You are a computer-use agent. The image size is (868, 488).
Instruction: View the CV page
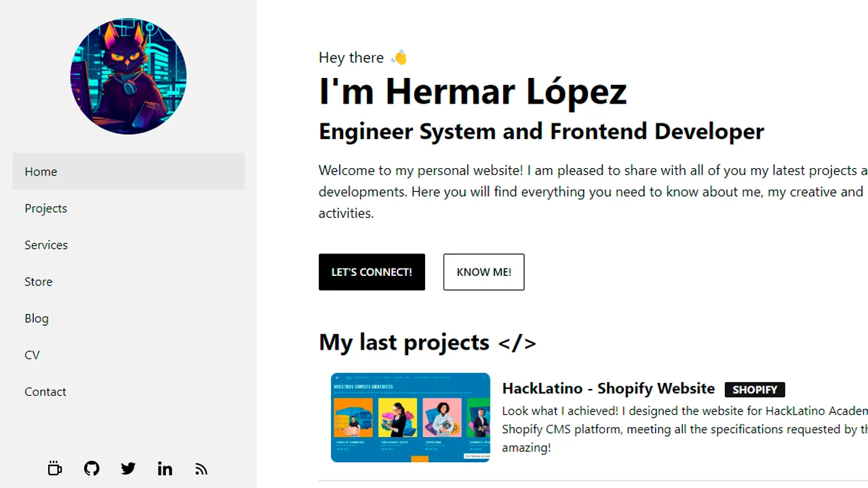point(128,354)
